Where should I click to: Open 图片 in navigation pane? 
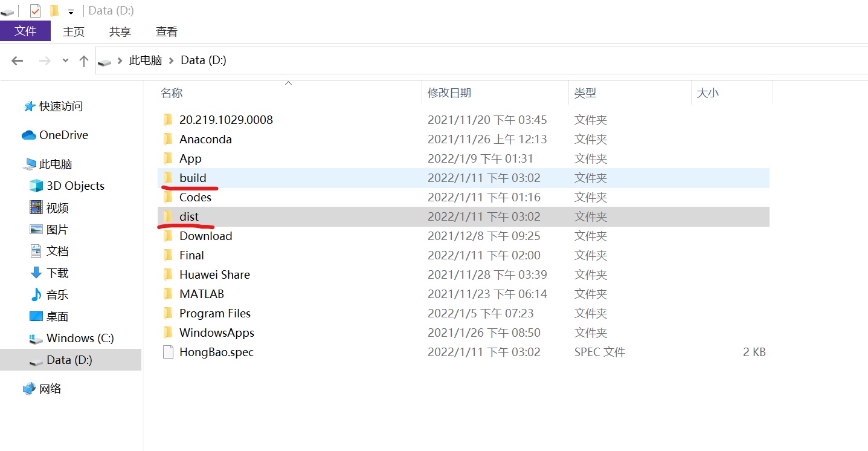click(x=57, y=230)
